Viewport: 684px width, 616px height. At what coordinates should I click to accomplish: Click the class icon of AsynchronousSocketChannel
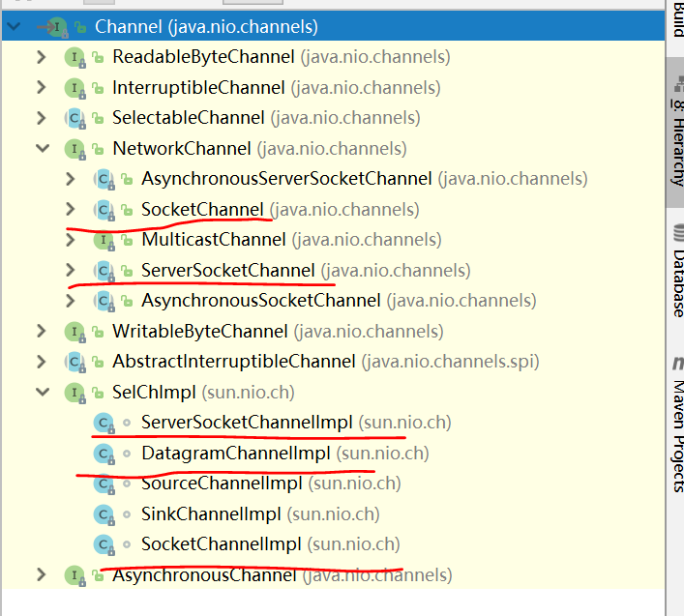(x=104, y=302)
